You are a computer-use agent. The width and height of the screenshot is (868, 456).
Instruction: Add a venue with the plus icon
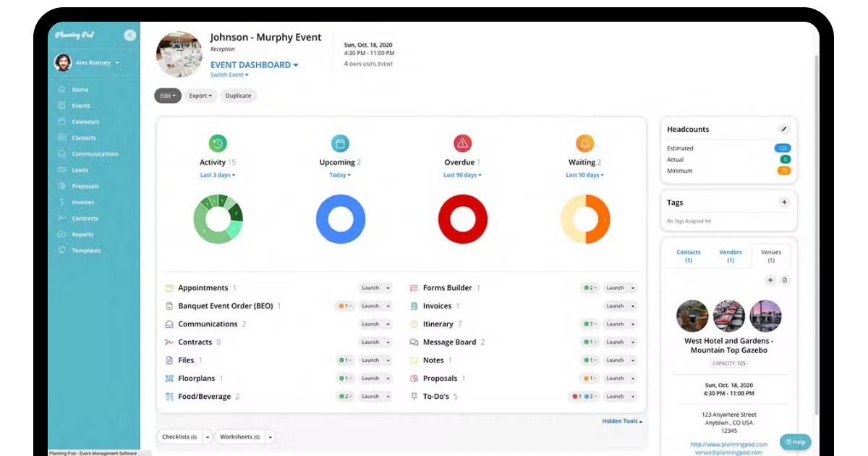[x=770, y=280]
